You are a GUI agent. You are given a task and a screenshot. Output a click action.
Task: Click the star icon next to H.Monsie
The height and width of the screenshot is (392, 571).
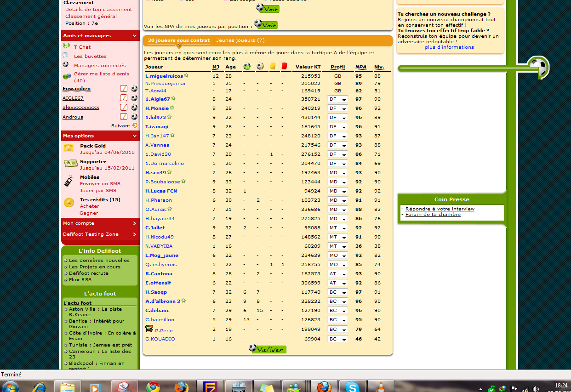(x=172, y=108)
